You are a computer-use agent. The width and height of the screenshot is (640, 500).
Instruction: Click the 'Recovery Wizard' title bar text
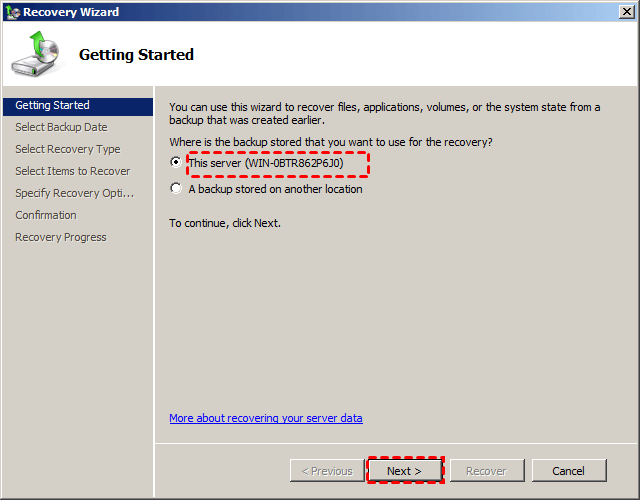coord(70,12)
